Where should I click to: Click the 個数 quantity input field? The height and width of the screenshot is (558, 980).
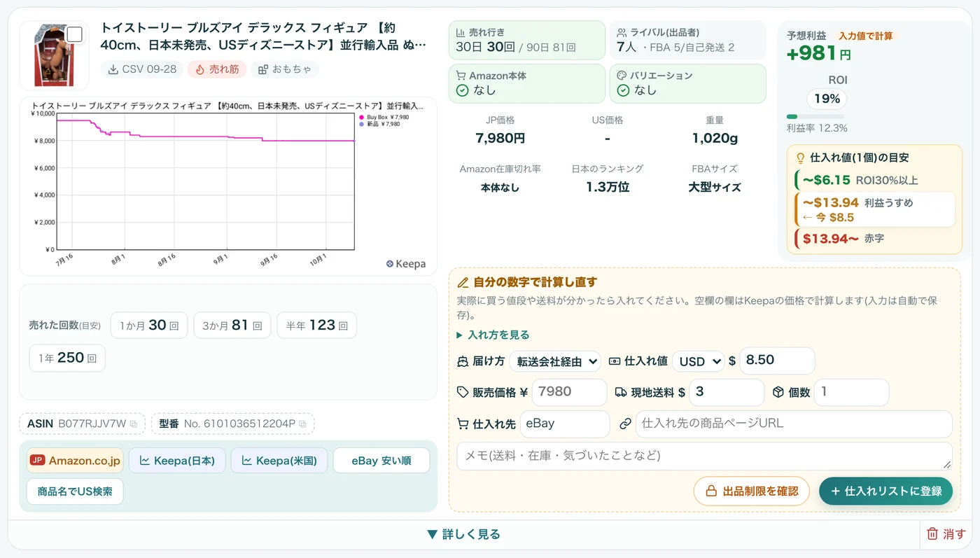(x=851, y=392)
